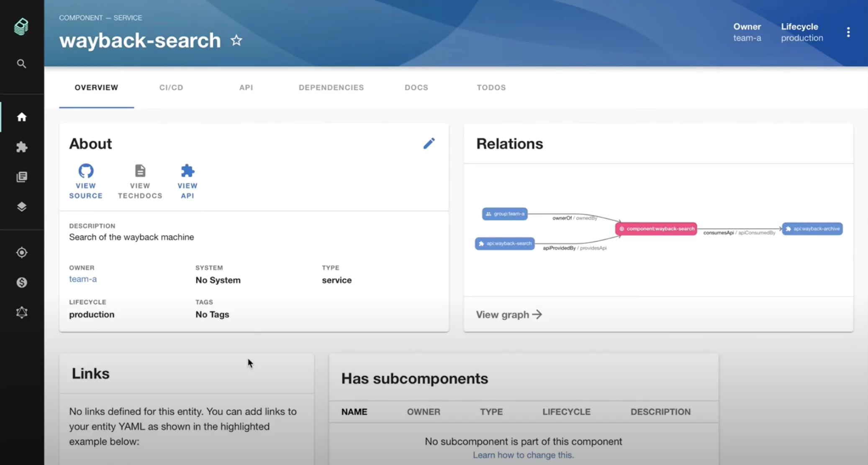This screenshot has width=868, height=465.
Task: Open the Dependencies tab
Action: [331, 88]
